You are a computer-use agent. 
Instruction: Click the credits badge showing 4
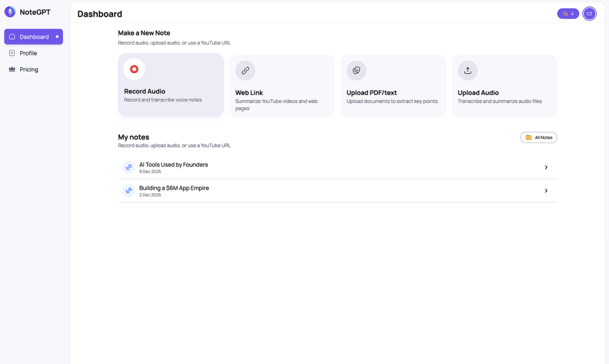click(x=568, y=14)
